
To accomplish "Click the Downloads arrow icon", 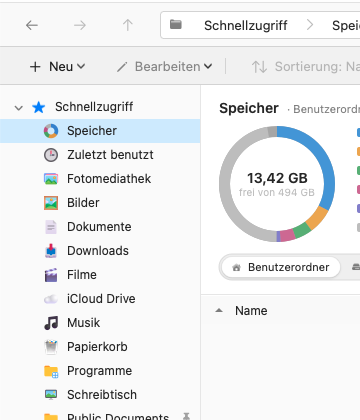I will coord(51,251).
